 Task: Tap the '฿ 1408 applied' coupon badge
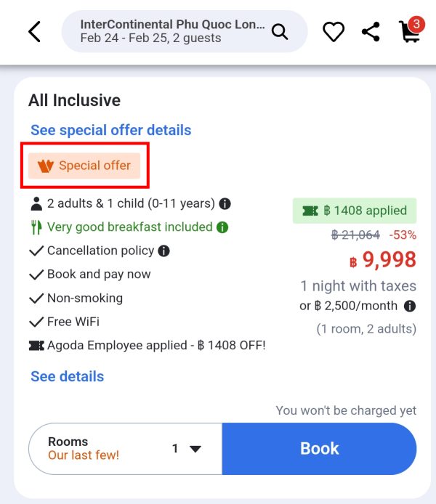[x=355, y=211]
